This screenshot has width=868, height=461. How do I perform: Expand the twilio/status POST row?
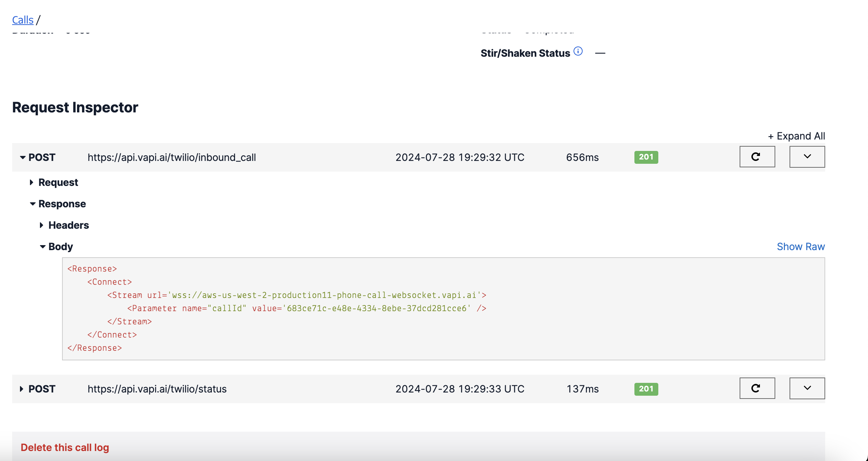pos(21,389)
